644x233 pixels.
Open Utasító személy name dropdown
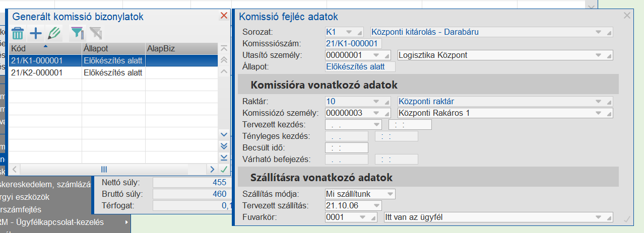tap(599, 55)
